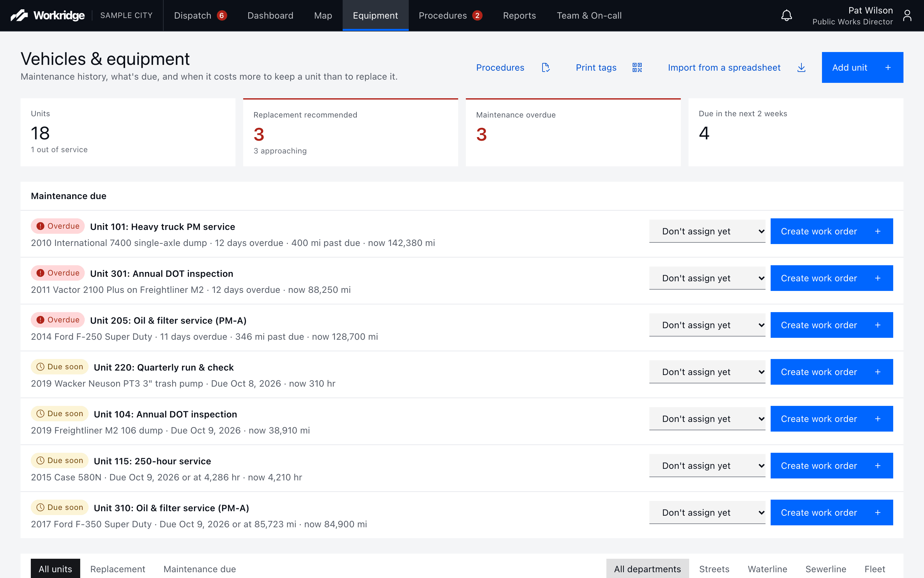Open the Map tab
Viewport: 924px width, 578px height.
[323, 16]
